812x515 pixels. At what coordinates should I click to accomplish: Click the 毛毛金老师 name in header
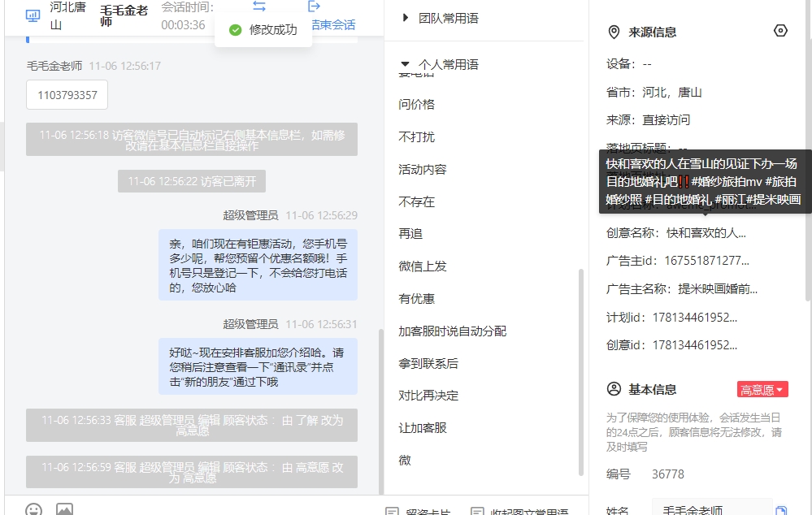coord(124,16)
